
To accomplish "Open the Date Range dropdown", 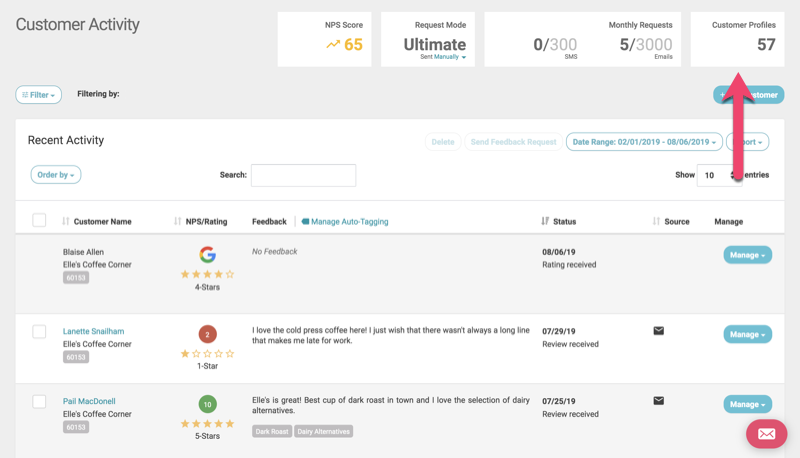I will click(x=643, y=142).
